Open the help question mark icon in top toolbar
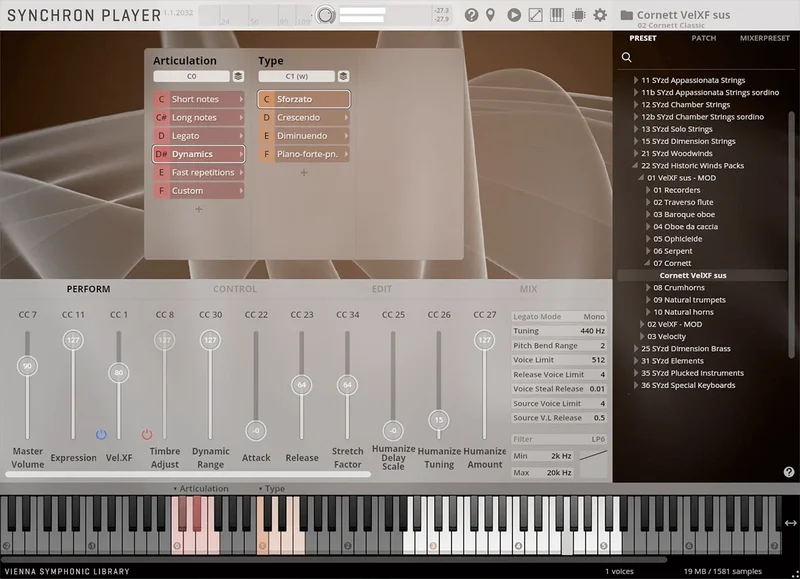The height and width of the screenshot is (579, 800). (471, 15)
